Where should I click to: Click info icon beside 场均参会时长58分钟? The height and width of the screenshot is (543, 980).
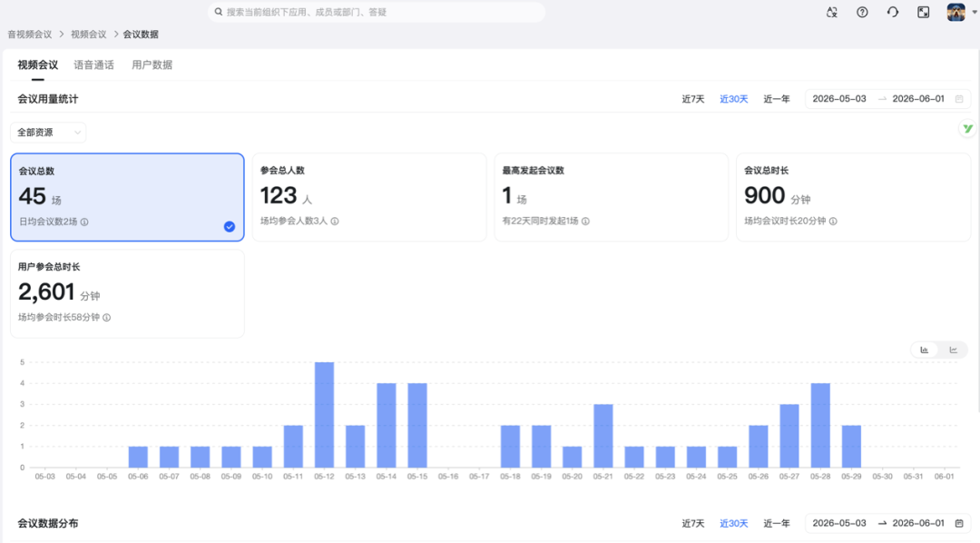point(107,317)
